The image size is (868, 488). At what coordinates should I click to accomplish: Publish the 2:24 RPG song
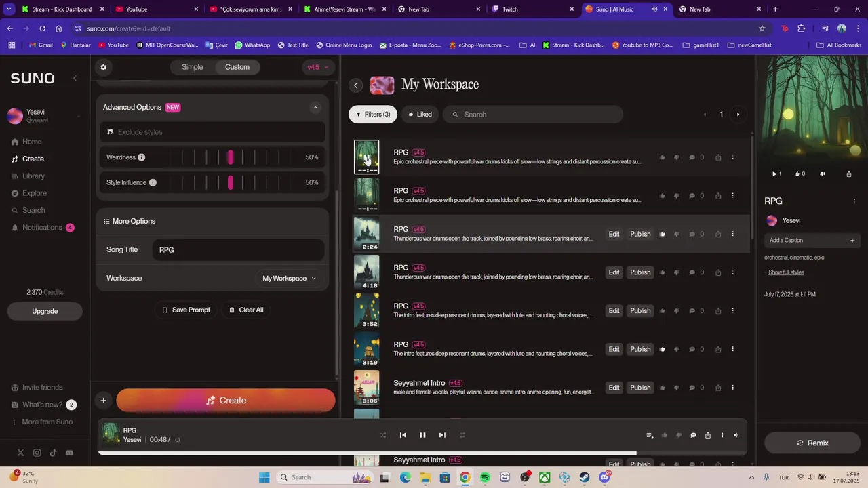(x=640, y=234)
